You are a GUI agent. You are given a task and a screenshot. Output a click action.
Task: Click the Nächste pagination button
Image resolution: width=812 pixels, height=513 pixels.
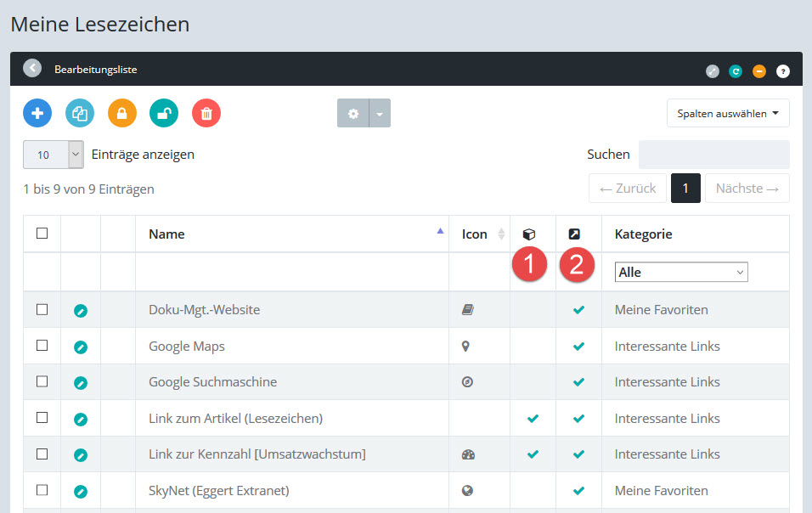pos(747,189)
